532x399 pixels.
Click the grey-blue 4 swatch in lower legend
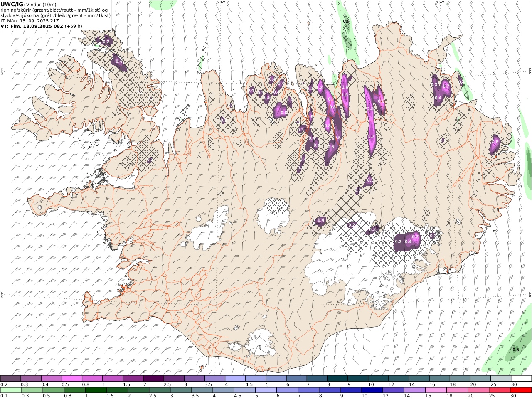pos(224,390)
